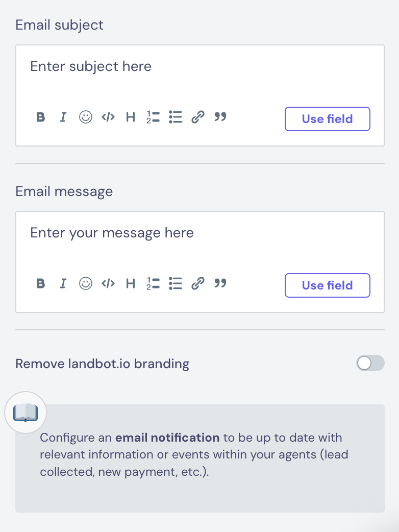Insert bullet list in Email subject

tap(176, 117)
